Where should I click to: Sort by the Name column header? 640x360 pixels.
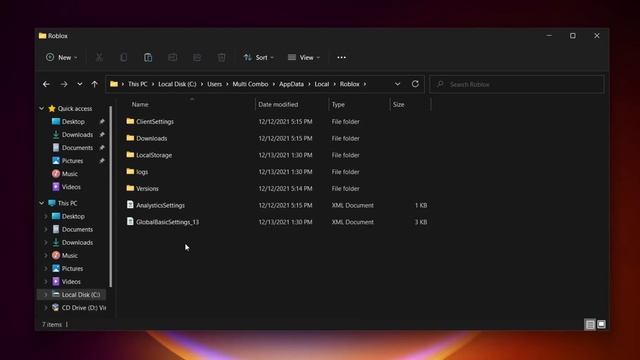[x=140, y=104]
